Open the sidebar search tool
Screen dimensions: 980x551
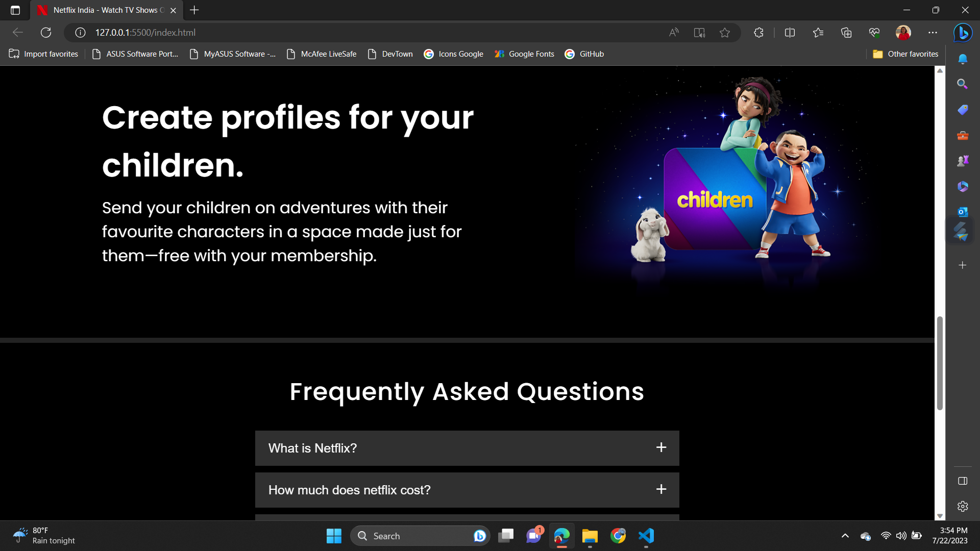963,84
